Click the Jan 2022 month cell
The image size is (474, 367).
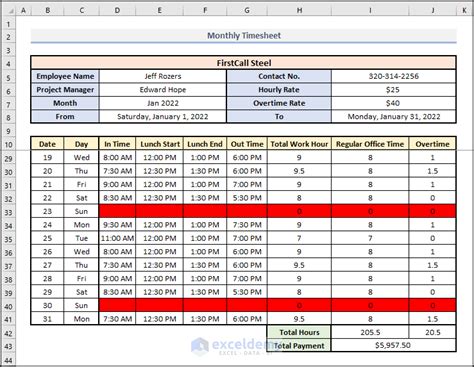(x=163, y=103)
